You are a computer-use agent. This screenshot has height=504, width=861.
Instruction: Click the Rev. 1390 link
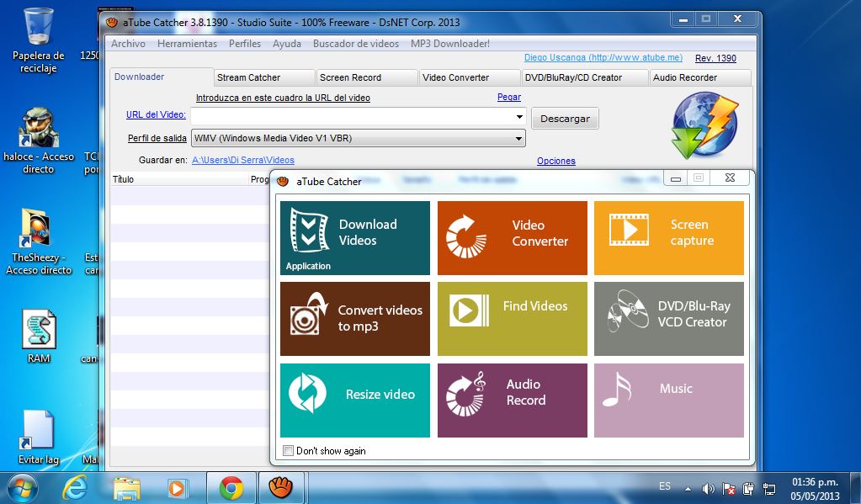tap(715, 58)
